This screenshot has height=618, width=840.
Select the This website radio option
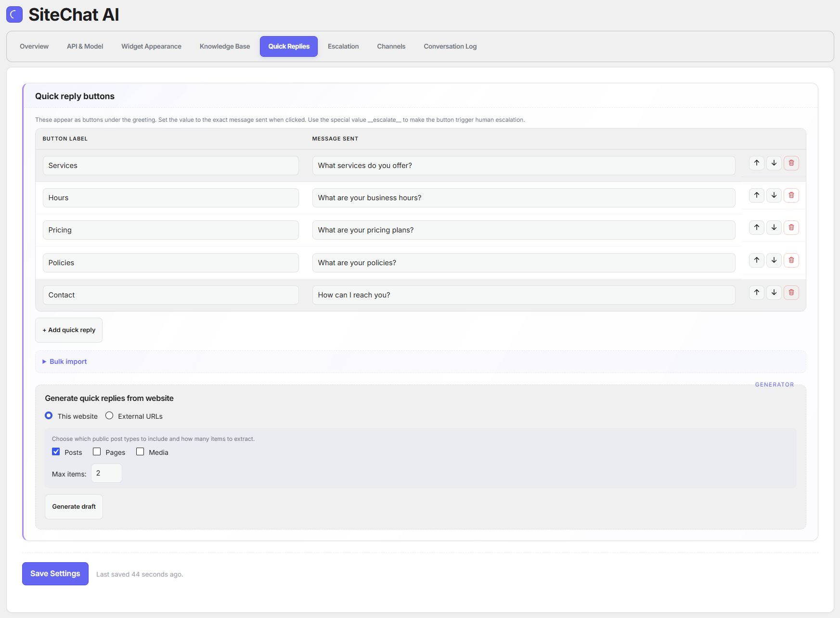pos(49,416)
